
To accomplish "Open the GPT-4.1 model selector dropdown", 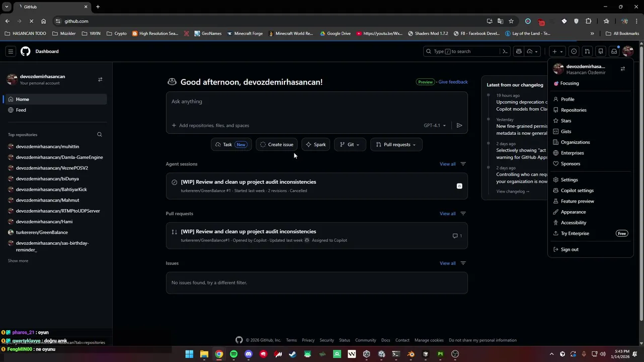I will click(x=435, y=125).
